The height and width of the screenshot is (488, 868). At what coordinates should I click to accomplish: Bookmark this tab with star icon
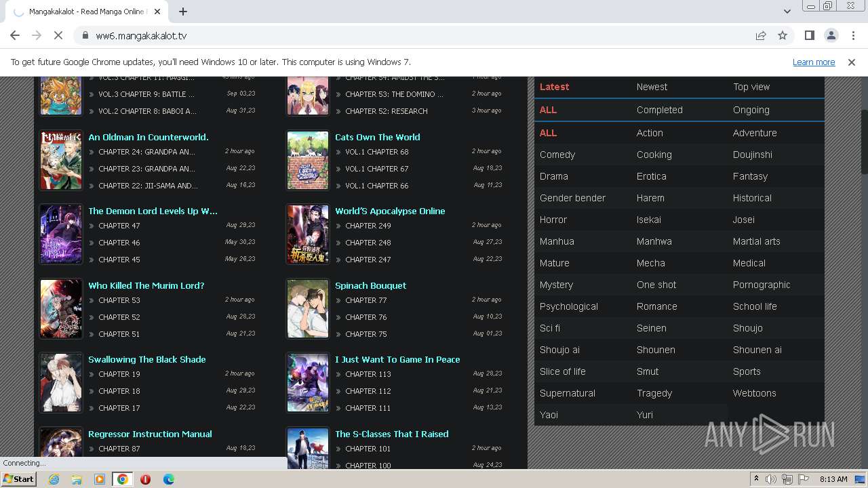783,35
